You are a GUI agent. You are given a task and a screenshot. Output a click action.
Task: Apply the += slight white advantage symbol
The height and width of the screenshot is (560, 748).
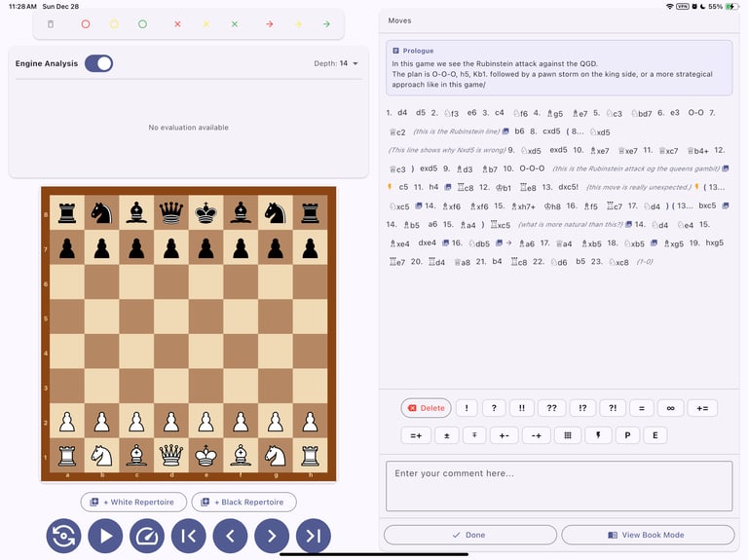(702, 408)
